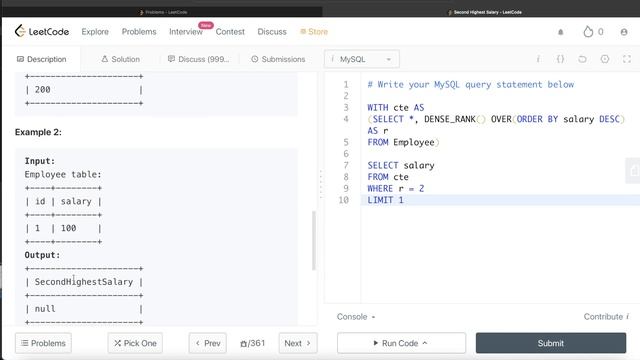This screenshot has height=360, width=640.
Task: Go to the Prev problem
Action: tap(208, 343)
